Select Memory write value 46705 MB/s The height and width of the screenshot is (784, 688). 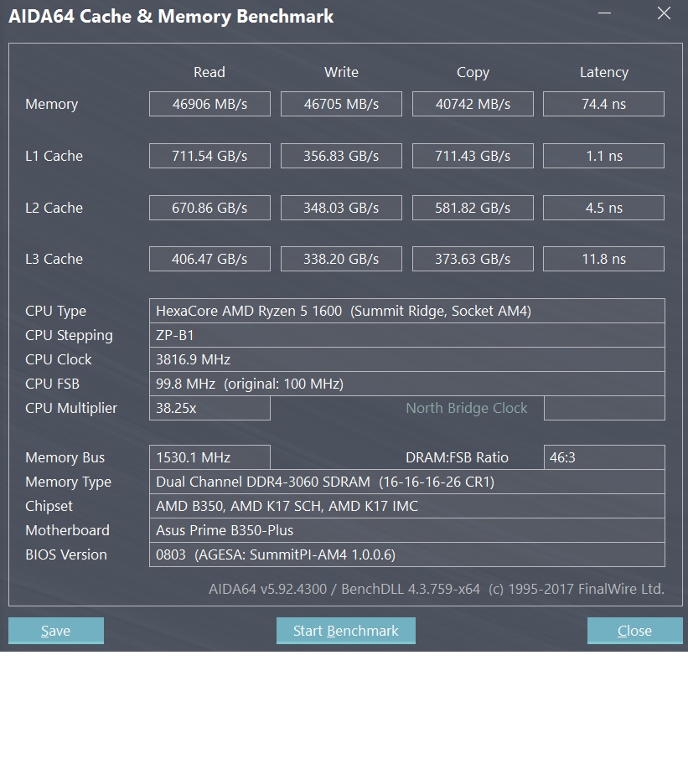tap(341, 104)
